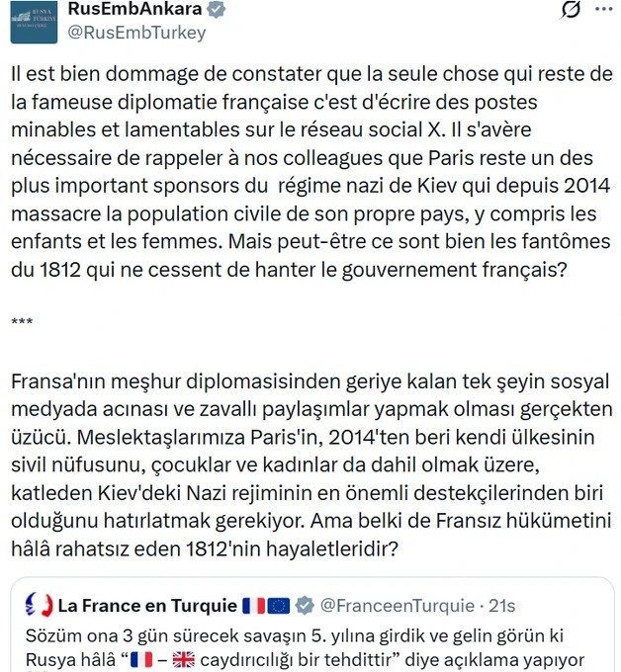Click the RusEmbAnkara profile avatar
621x672 pixels.
pos(34,20)
